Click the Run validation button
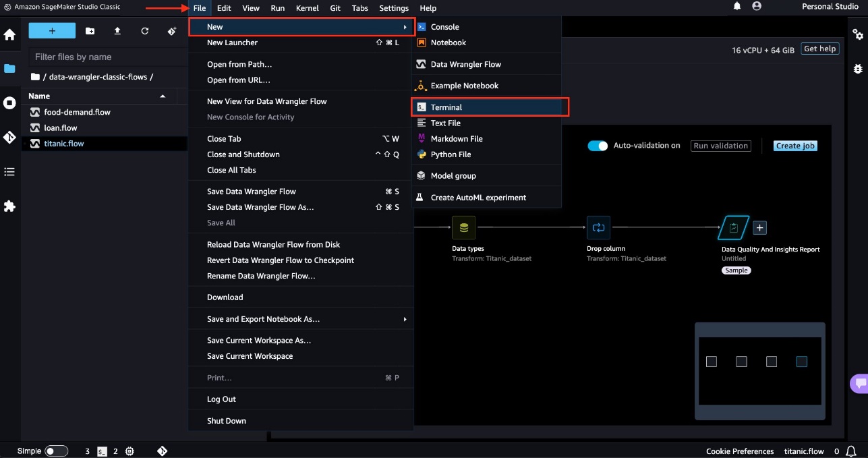 (721, 146)
